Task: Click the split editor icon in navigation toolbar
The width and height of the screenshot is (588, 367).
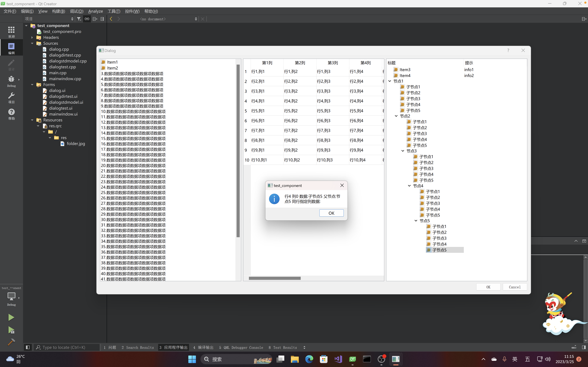Action: 584,19
